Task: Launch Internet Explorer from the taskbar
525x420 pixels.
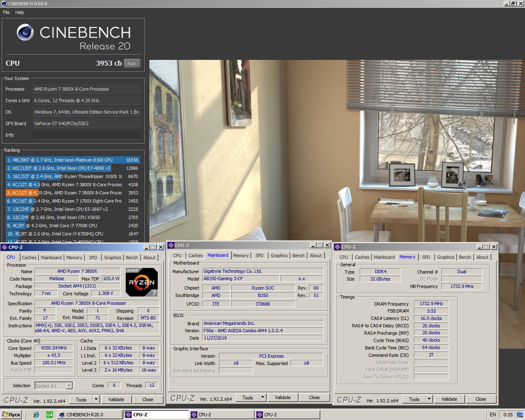Action: (x=36, y=415)
